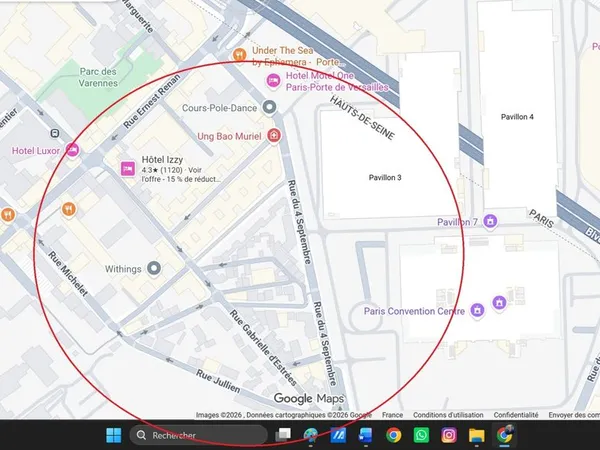Click the Hôtel Izzy 4.3 rating offer text

[x=181, y=174]
